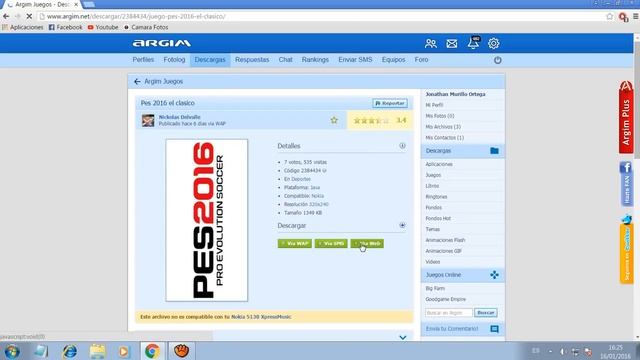
Task: Open Videos category link
Action: pyautogui.click(x=433, y=262)
